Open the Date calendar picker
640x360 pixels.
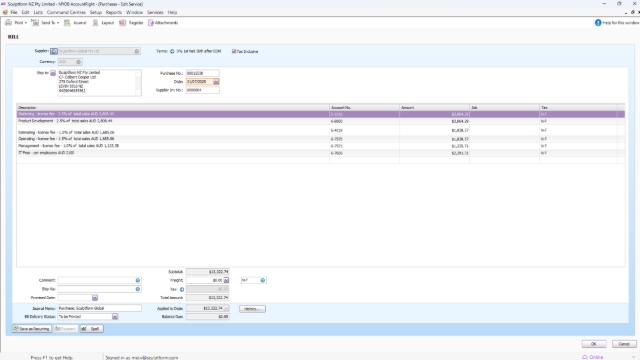point(216,82)
